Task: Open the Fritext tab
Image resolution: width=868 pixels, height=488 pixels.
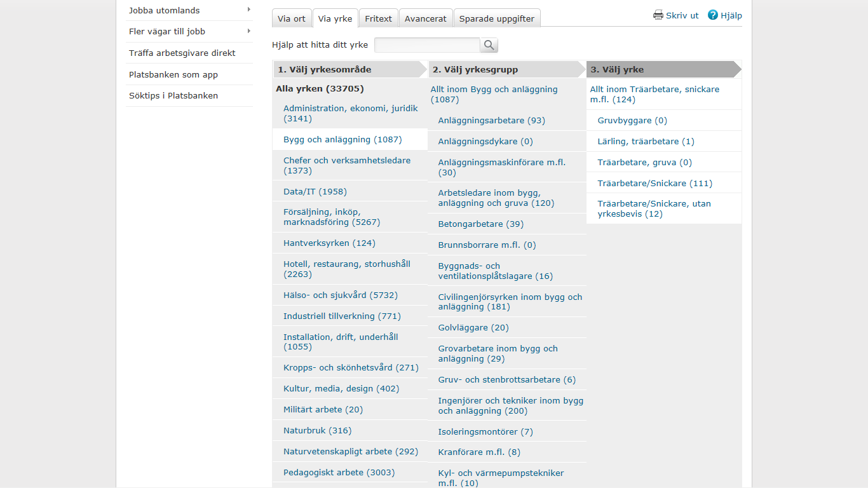Action: [x=379, y=18]
